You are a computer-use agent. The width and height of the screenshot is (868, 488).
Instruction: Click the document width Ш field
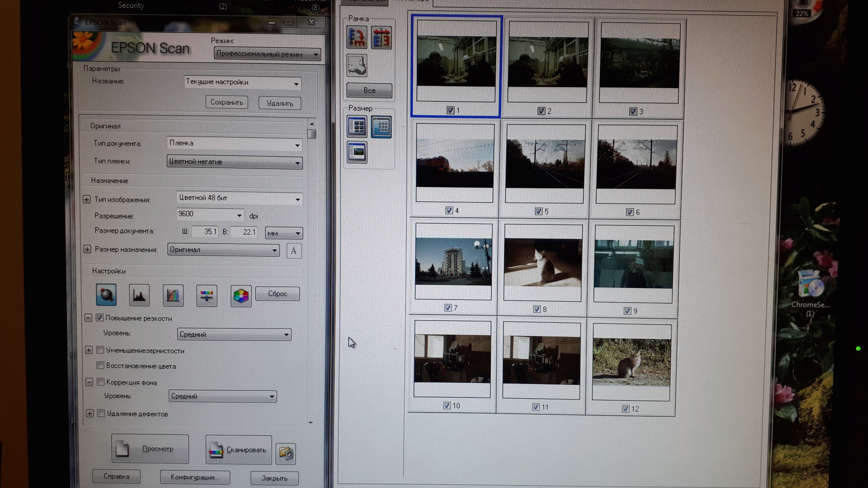click(x=205, y=232)
